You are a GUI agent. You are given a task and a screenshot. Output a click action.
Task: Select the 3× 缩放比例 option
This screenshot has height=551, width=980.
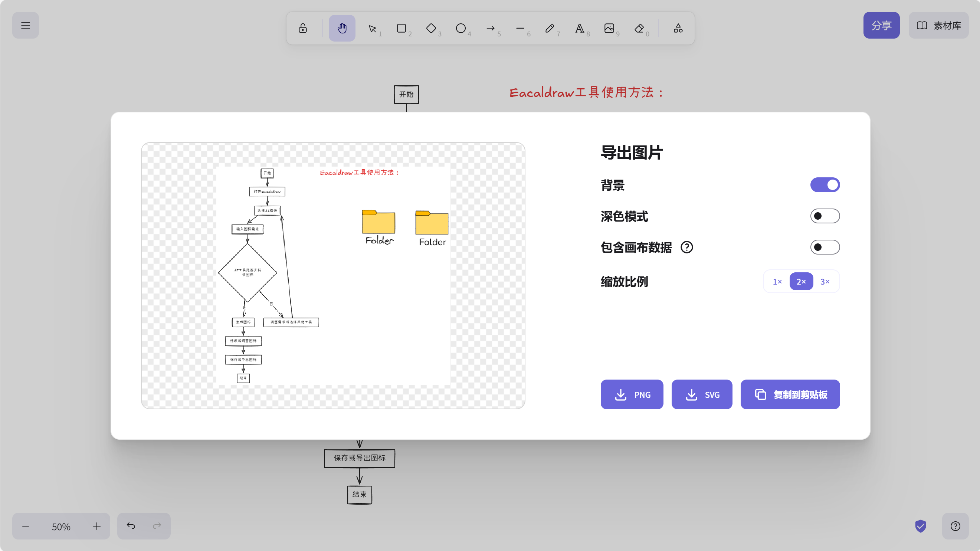pos(825,281)
